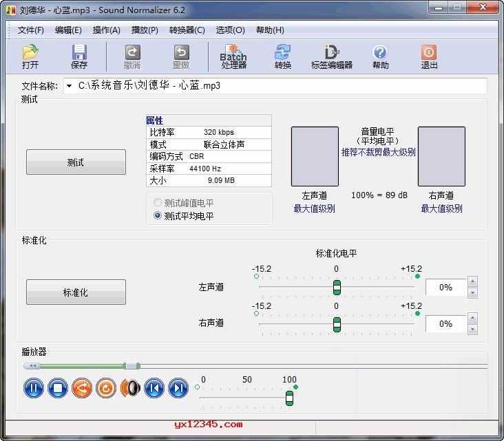The image size is (504, 441).
Task: Open the 转换器(C) menu
Action: point(187,30)
